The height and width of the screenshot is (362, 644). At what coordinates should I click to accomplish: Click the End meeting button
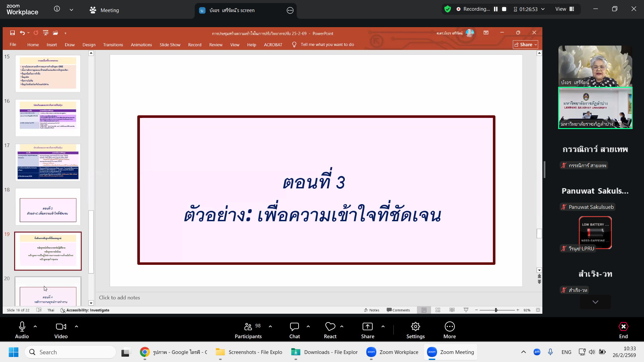(623, 330)
